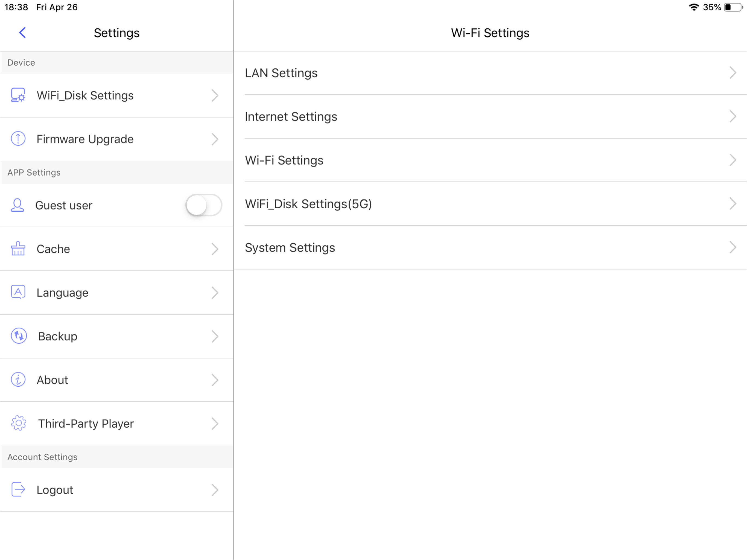Click the Logout door-arrow icon

coord(18,489)
